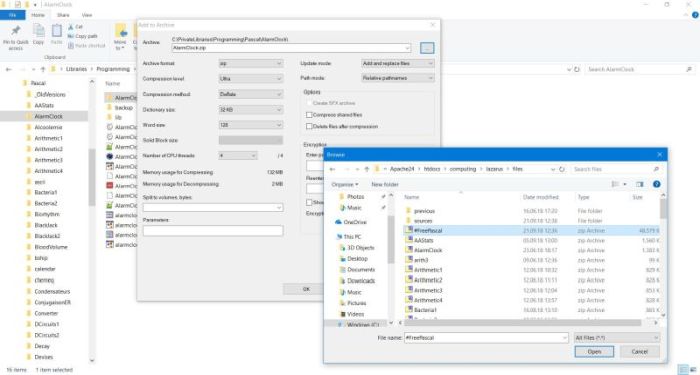Image resolution: width=700 pixels, height=375 pixels.
Task: Click back arrow in Browse dialog
Action: click(332, 169)
